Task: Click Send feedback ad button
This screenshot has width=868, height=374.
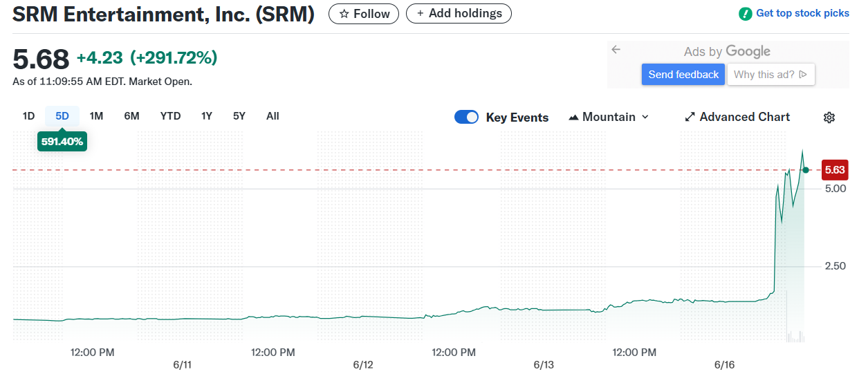Action: tap(683, 75)
